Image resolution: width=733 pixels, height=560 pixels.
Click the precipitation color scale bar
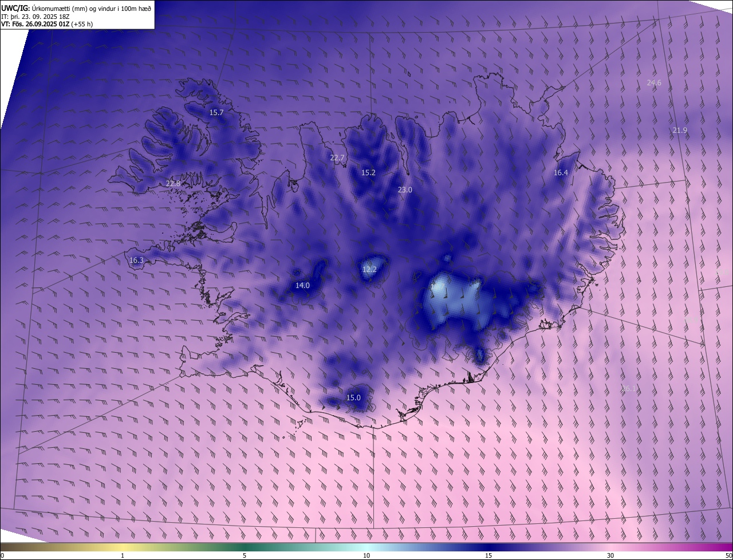[366, 547]
